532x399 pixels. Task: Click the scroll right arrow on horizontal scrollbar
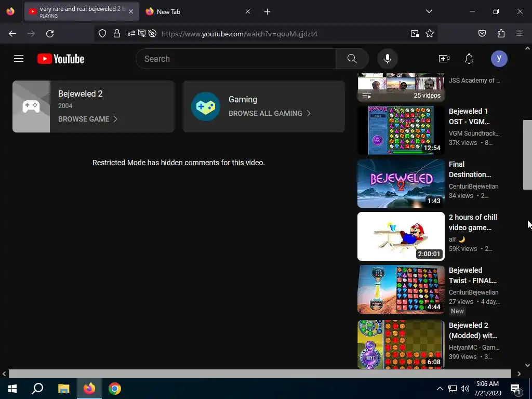pos(519,374)
